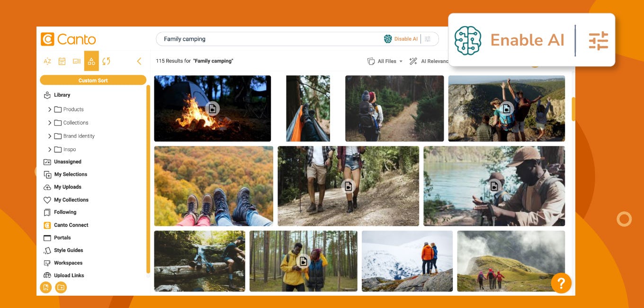Click the results vertical scrollbar handle

[x=573, y=109]
